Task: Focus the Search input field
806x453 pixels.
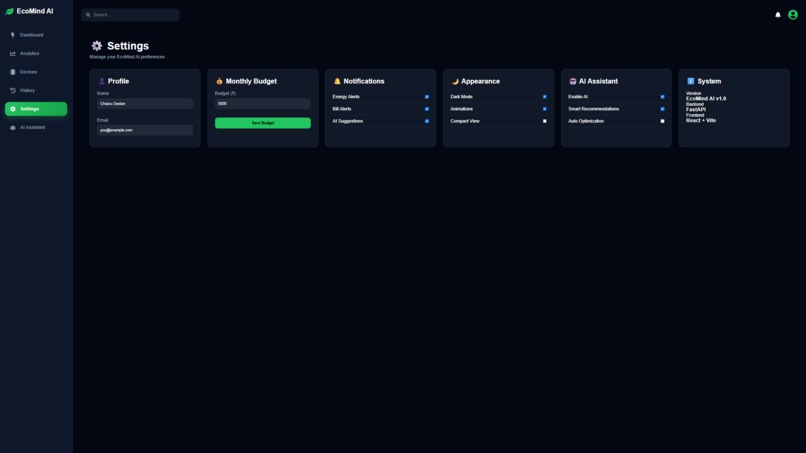Action: coord(130,15)
